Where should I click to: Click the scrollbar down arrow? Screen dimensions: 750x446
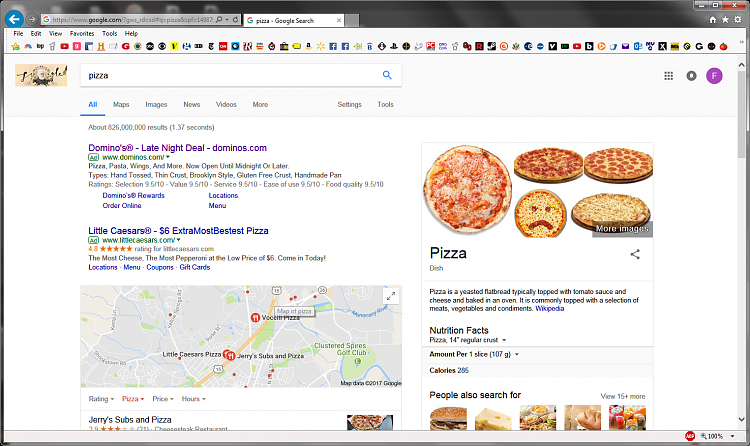coord(741,420)
